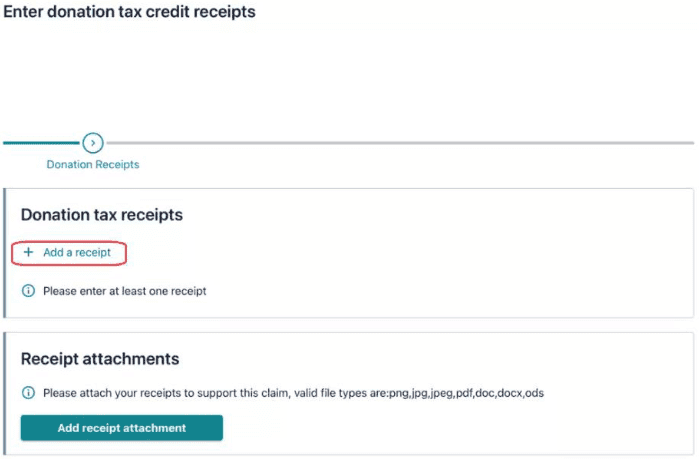Select the chevron step circle in progress bar

coord(93,143)
